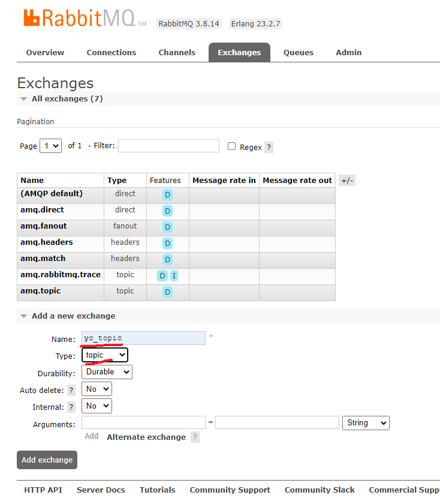Viewport: 440px width, 504px height.
Task: Click the I badge for amq.rabbitmq.trace
Action: [174, 276]
